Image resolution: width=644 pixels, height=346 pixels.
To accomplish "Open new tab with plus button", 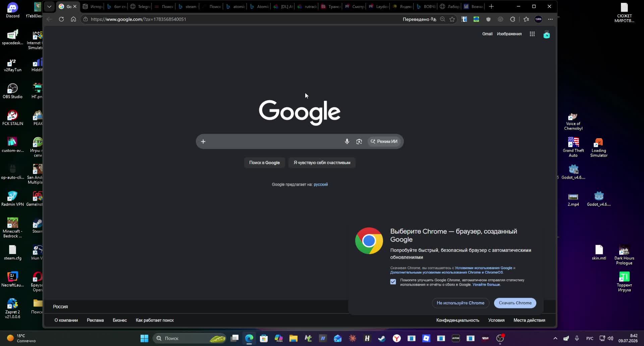I will coord(491,6).
